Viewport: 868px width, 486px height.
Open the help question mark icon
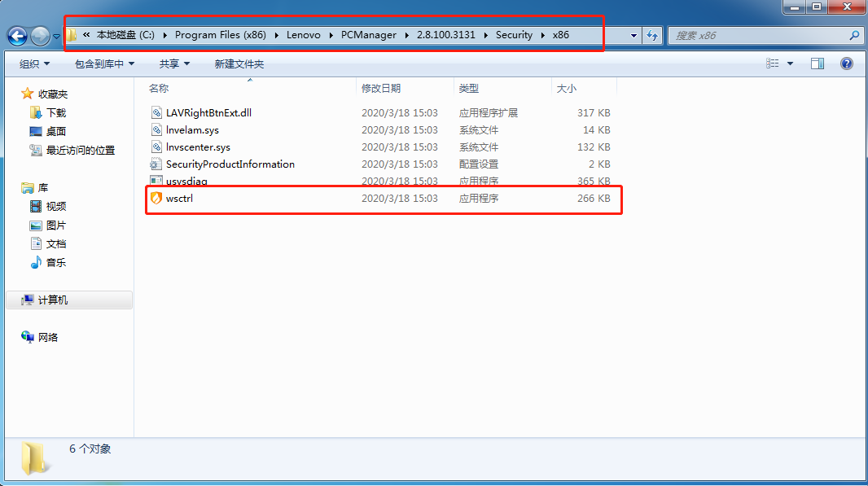tap(846, 63)
